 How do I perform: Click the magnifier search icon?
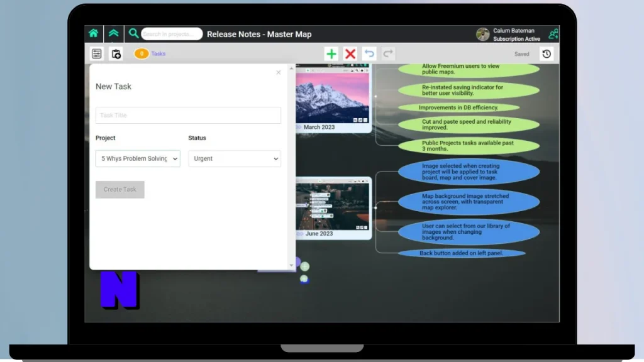tap(133, 33)
